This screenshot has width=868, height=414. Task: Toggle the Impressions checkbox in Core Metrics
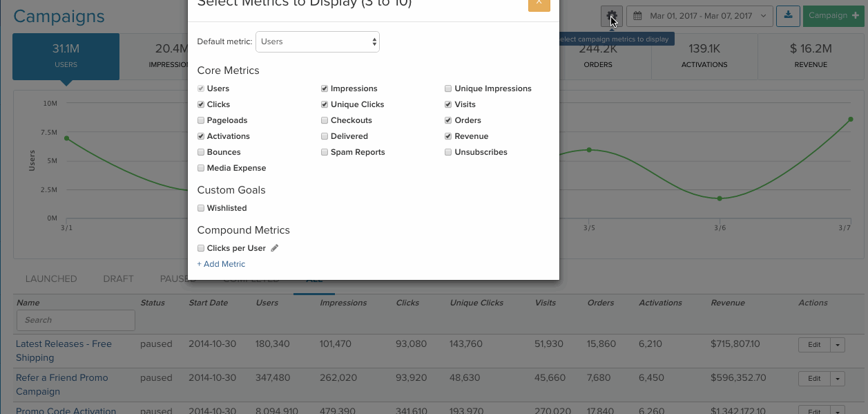[325, 88]
